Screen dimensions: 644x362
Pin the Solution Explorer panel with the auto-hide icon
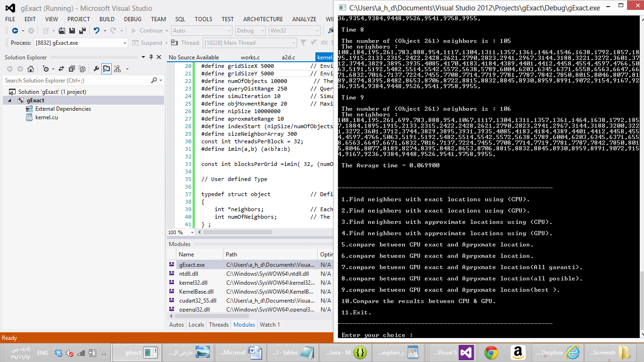pyautogui.click(x=151, y=57)
